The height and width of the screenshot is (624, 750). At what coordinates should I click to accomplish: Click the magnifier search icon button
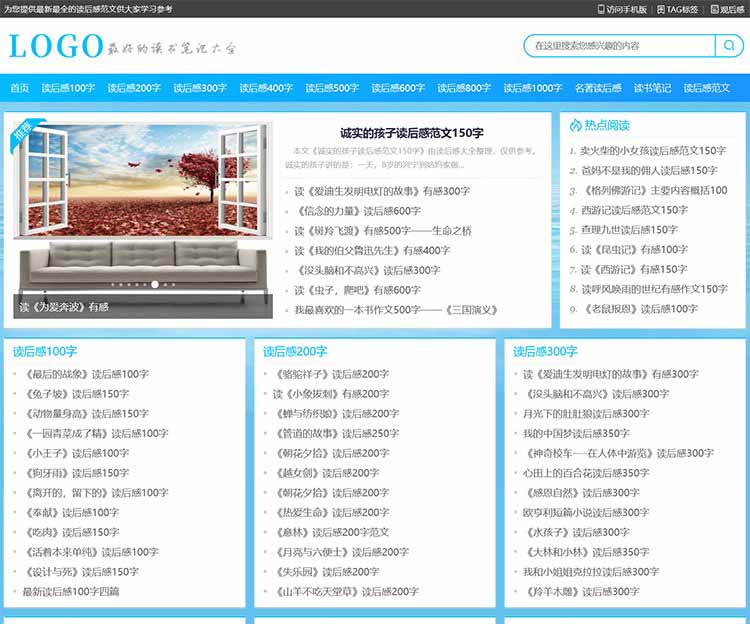pos(728,46)
